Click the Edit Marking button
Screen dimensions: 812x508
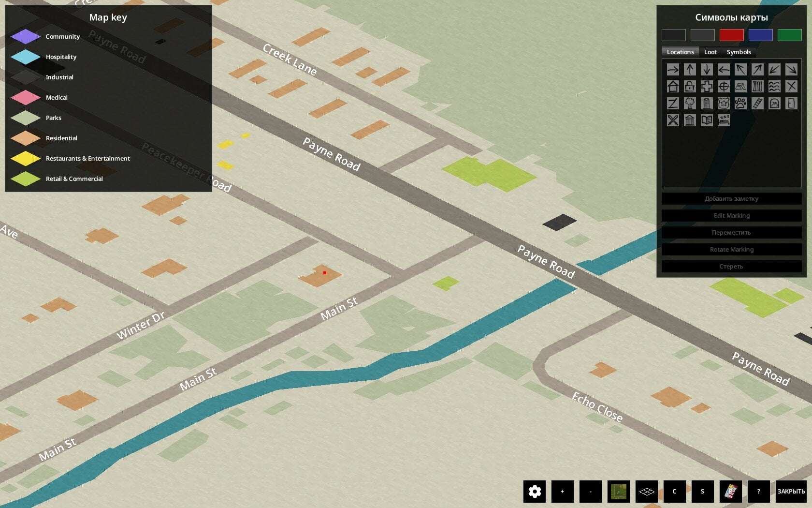click(732, 216)
